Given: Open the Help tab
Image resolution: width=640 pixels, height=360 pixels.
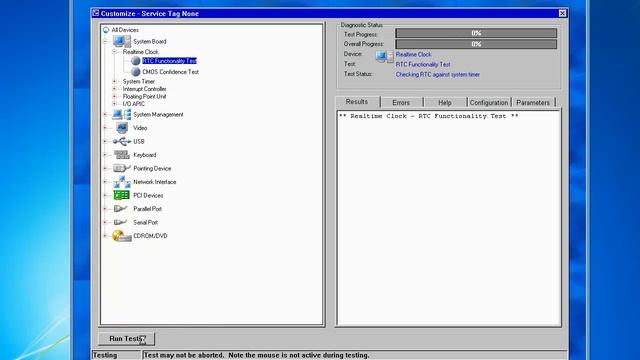Looking at the screenshot, I should tap(445, 102).
